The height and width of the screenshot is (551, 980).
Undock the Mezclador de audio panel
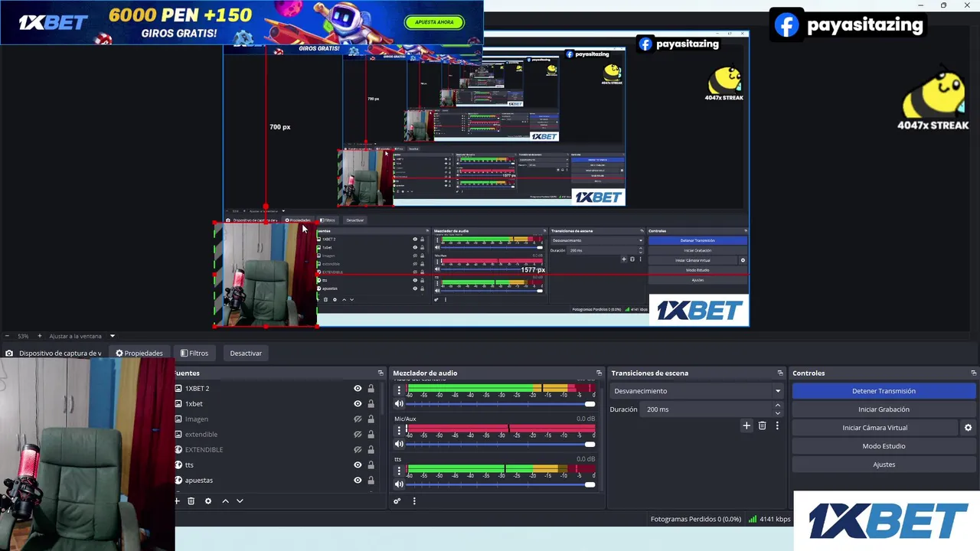[599, 373]
